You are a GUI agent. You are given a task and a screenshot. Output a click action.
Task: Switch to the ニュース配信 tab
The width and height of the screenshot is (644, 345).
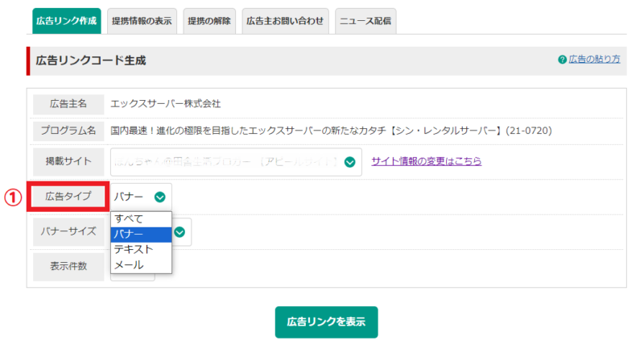(x=365, y=22)
